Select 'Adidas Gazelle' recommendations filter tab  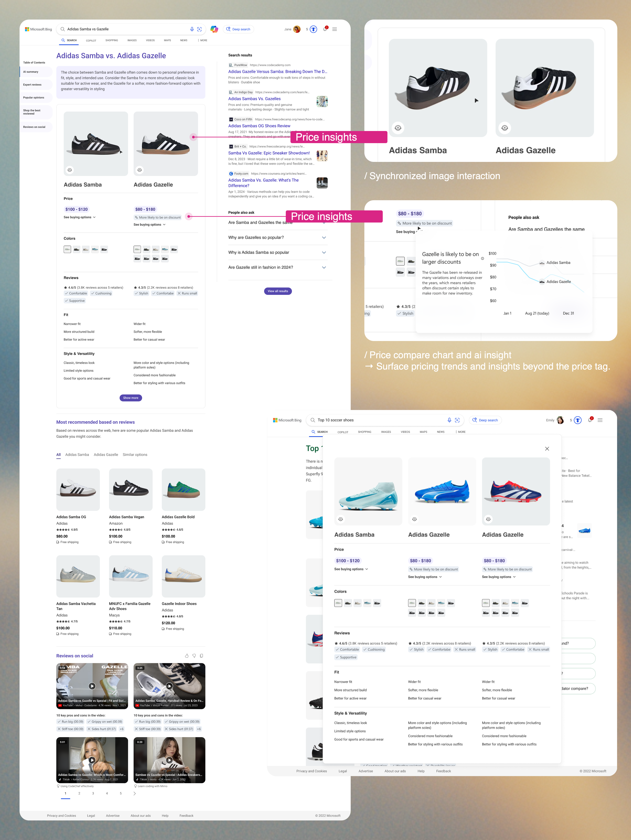click(106, 455)
